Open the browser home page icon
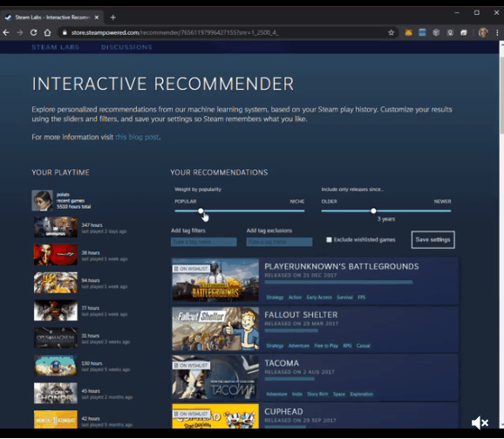Viewport: 504px width, 439px height. [48, 32]
